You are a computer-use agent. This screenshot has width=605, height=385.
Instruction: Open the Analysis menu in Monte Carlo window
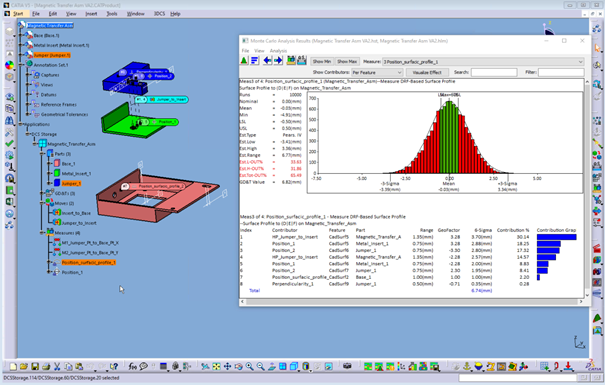(278, 51)
